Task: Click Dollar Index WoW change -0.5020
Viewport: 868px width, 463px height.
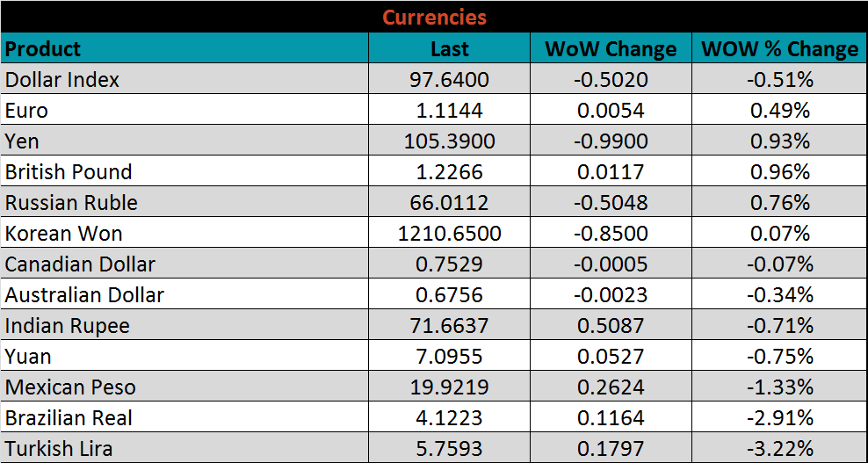Action: click(x=611, y=80)
